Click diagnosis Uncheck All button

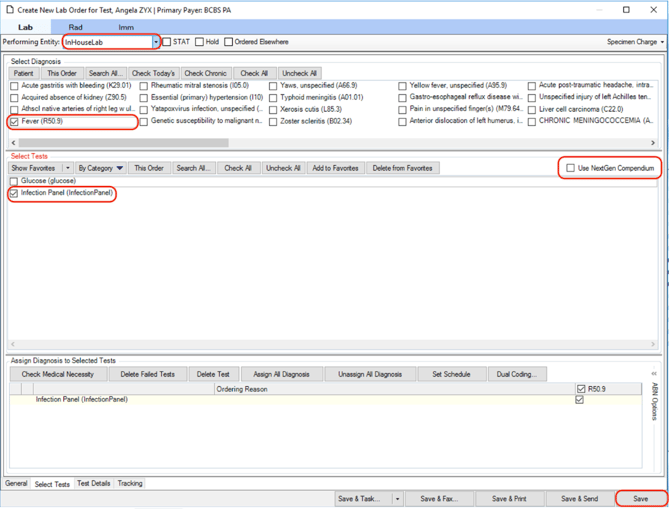click(x=300, y=73)
